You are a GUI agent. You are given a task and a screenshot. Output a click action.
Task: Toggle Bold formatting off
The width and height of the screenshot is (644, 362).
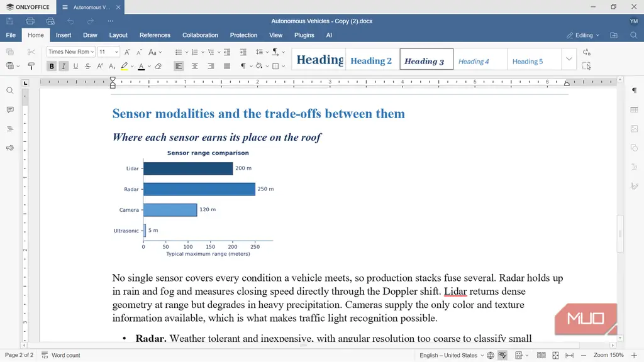click(x=52, y=65)
